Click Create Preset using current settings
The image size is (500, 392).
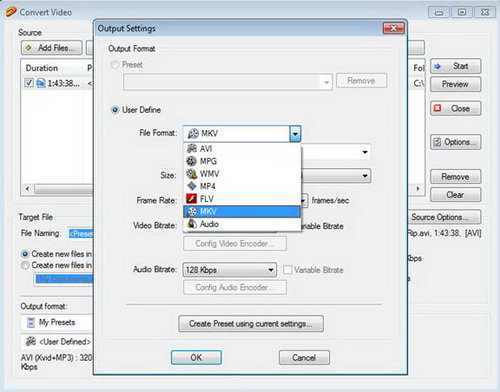251,324
